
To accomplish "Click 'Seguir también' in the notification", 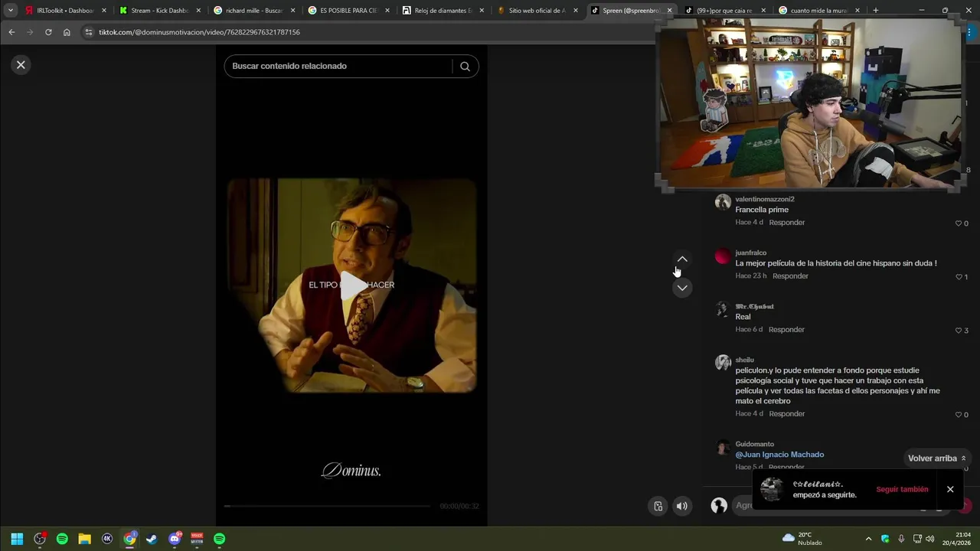I will click(x=902, y=490).
